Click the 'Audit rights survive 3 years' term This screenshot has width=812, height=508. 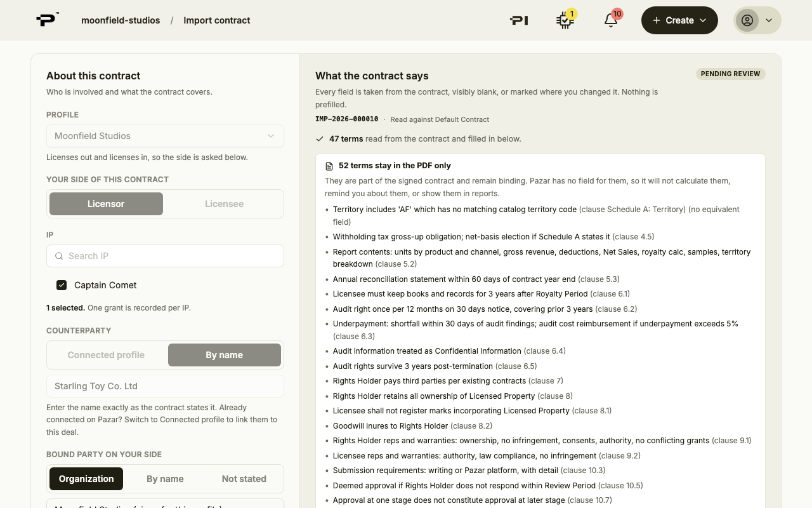click(x=435, y=366)
